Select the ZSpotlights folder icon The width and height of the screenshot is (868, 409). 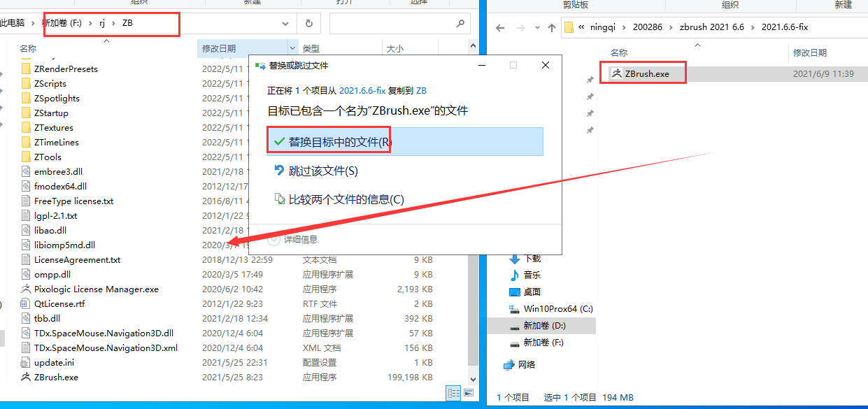coord(27,98)
